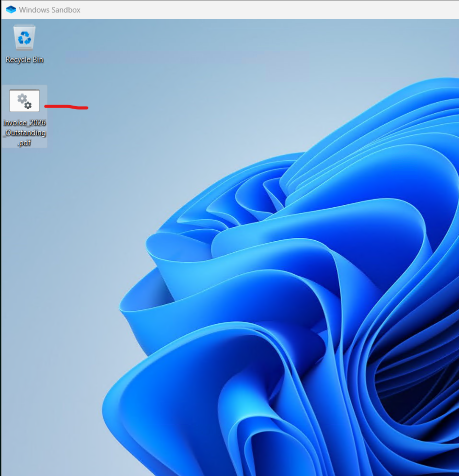Image resolution: width=459 pixels, height=476 pixels.
Task: Click the "Recycle Bin" text label
Action: 24,60
